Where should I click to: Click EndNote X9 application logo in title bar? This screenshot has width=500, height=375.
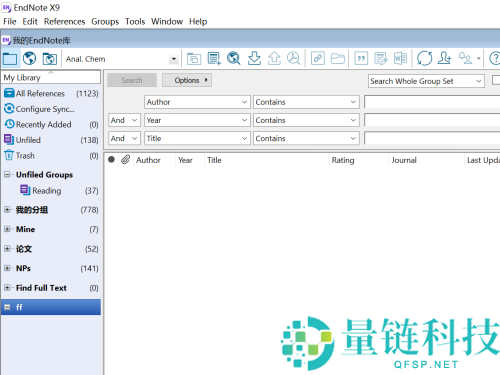pos(7,7)
